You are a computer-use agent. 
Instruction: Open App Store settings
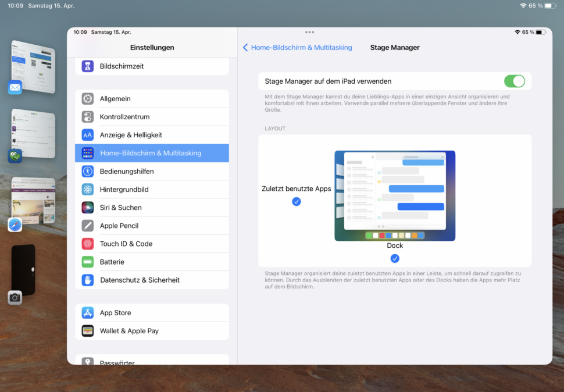click(152, 313)
